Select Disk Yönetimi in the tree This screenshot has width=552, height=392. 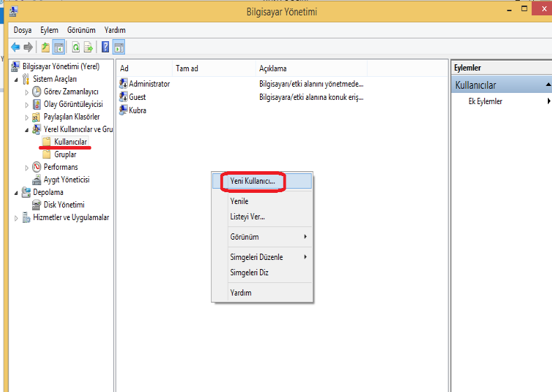(x=64, y=205)
